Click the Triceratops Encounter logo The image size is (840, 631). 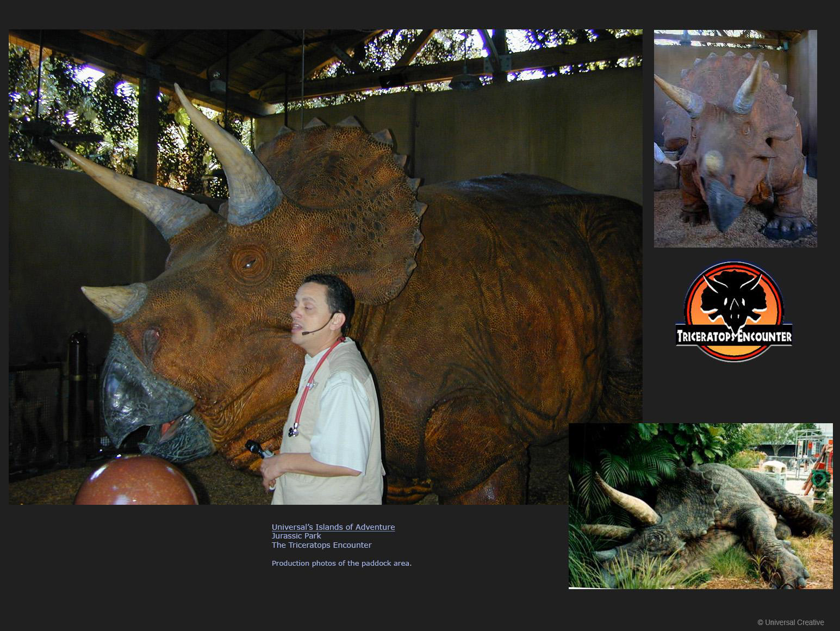[734, 312]
